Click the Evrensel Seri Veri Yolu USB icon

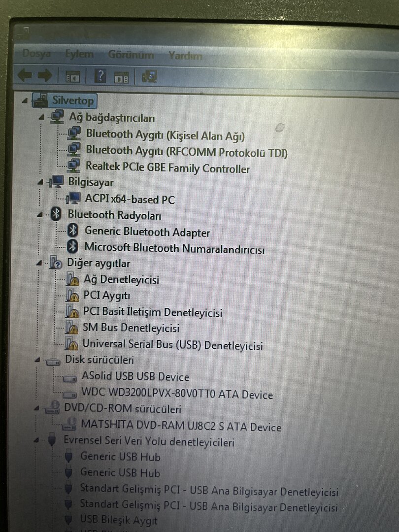tap(52, 439)
